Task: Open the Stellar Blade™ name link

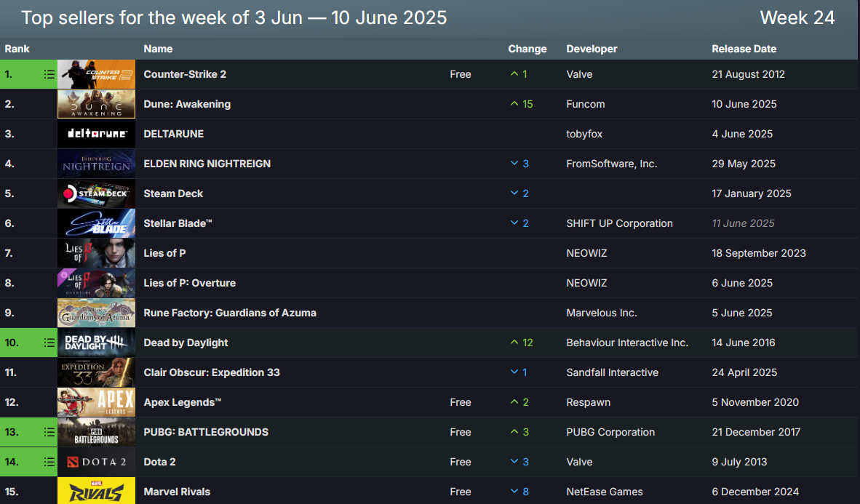Action: (178, 223)
